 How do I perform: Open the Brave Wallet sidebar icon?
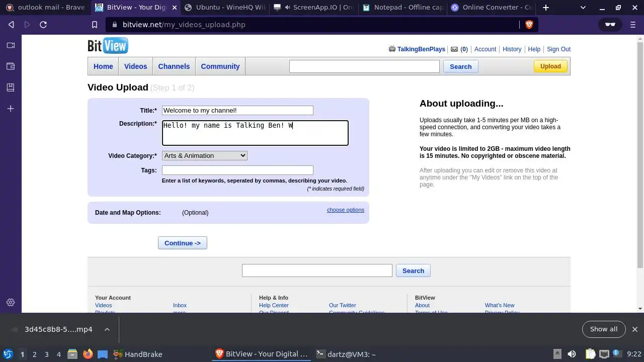point(11,66)
